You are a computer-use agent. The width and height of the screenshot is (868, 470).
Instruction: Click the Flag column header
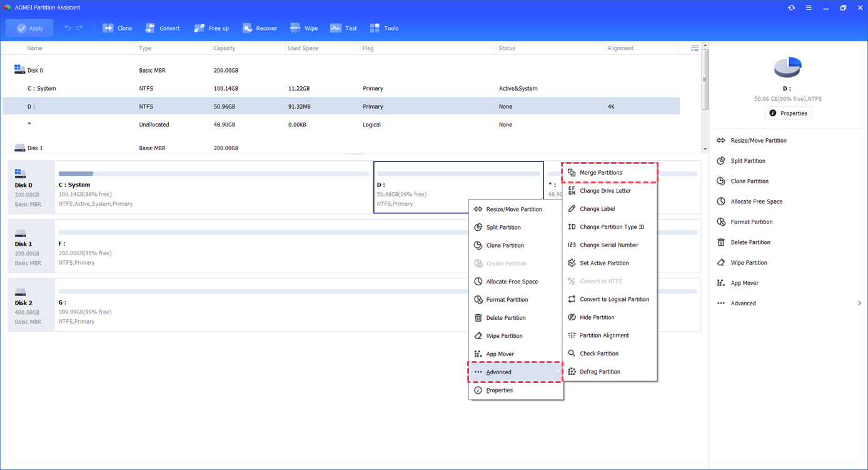tap(368, 48)
